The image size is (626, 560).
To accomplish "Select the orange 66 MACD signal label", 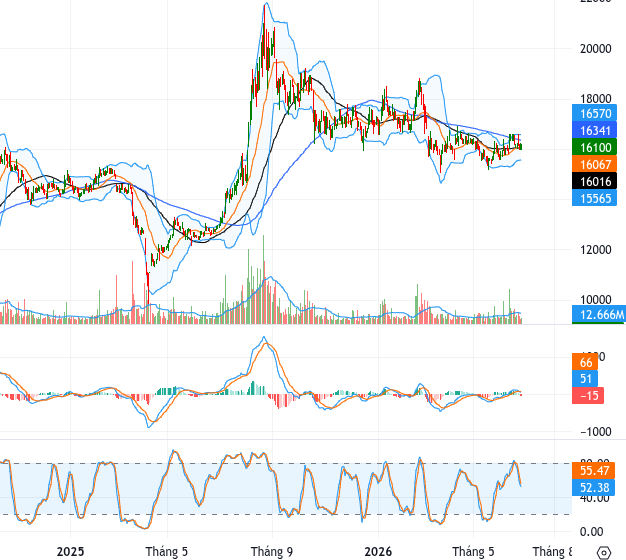I will 585,362.
